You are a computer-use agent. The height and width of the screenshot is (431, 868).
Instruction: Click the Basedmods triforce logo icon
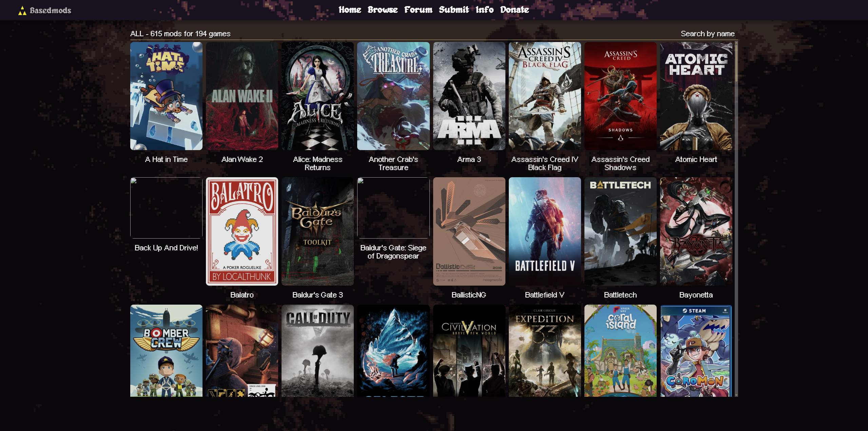pyautogui.click(x=22, y=11)
